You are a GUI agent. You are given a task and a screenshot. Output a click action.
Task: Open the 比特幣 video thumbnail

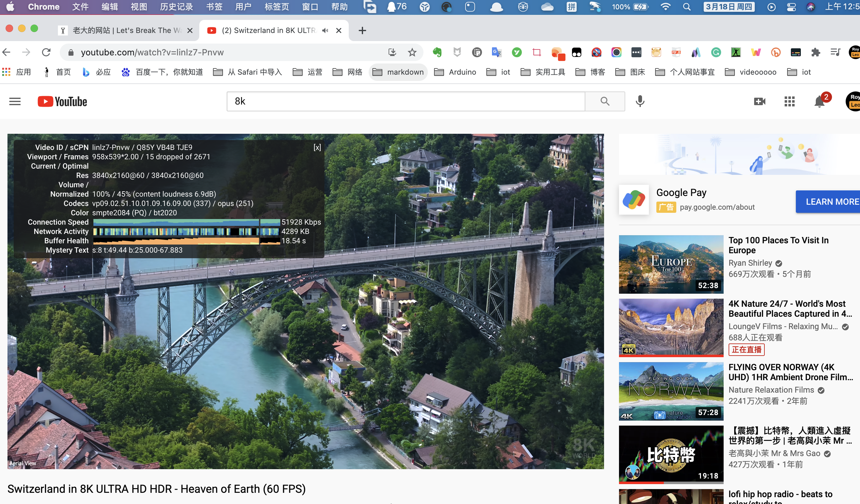point(671,455)
